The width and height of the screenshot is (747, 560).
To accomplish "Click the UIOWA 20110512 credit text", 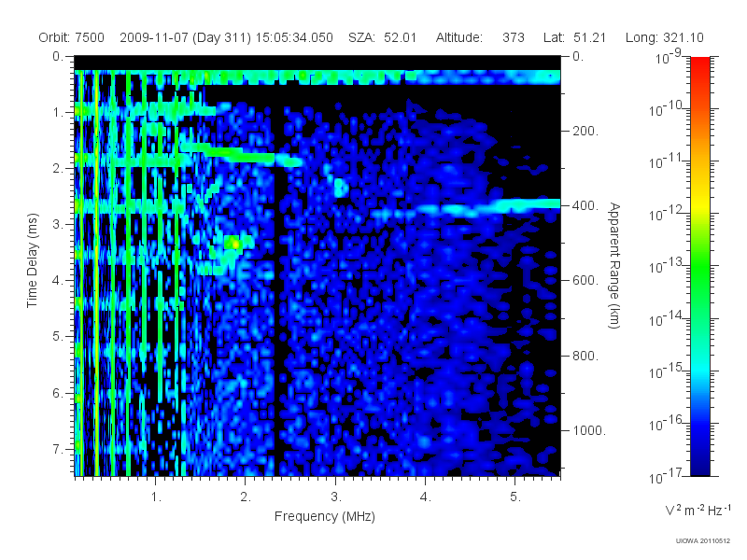I will point(703,541).
